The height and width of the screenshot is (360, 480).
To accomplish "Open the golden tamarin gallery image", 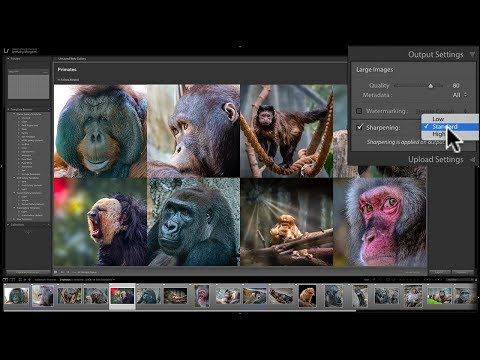I will [x=286, y=222].
